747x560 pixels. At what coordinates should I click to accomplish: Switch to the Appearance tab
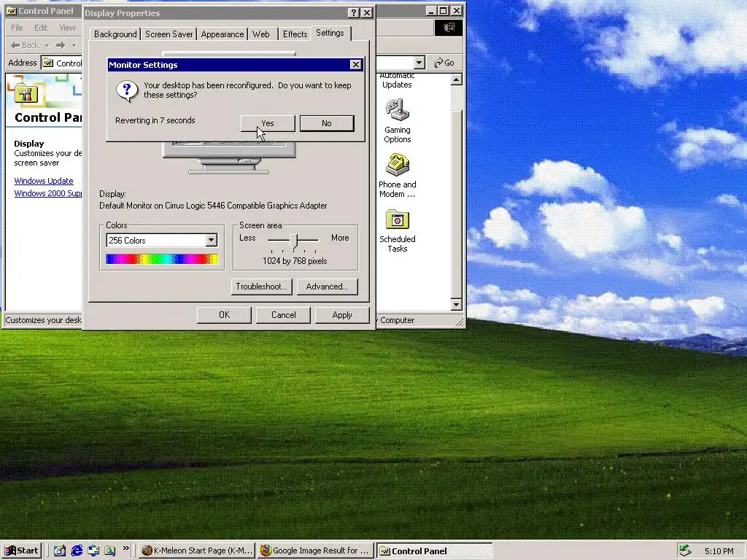(x=222, y=34)
